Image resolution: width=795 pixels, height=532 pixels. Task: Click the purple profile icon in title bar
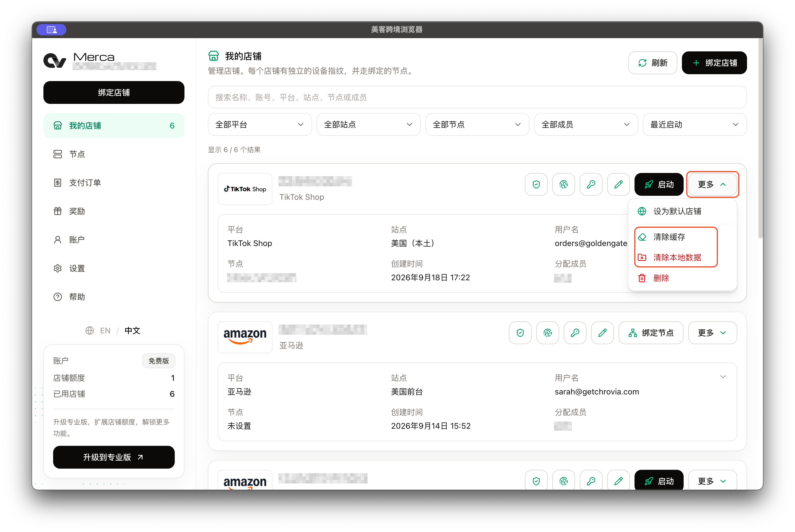pos(52,29)
